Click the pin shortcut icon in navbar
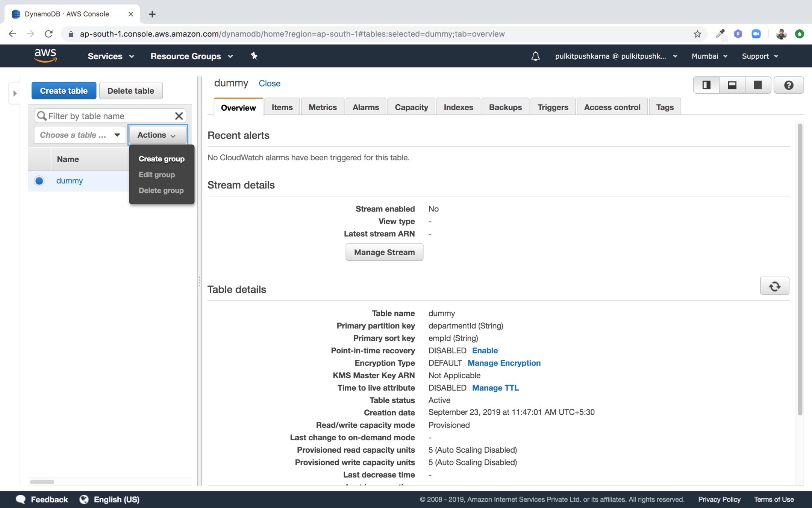The width and height of the screenshot is (812, 508). coord(254,56)
